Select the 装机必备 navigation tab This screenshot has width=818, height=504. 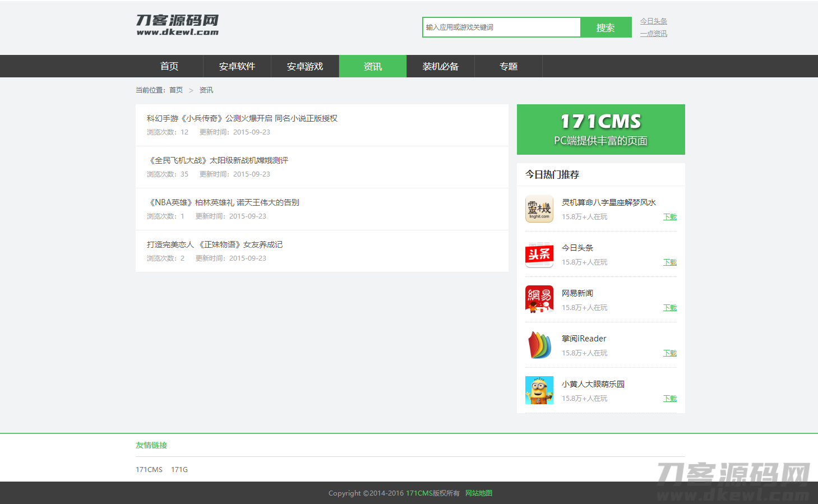pos(441,66)
